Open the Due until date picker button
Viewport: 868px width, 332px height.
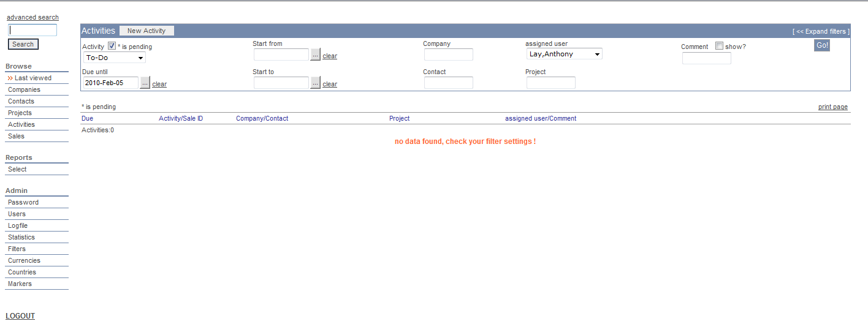point(145,83)
